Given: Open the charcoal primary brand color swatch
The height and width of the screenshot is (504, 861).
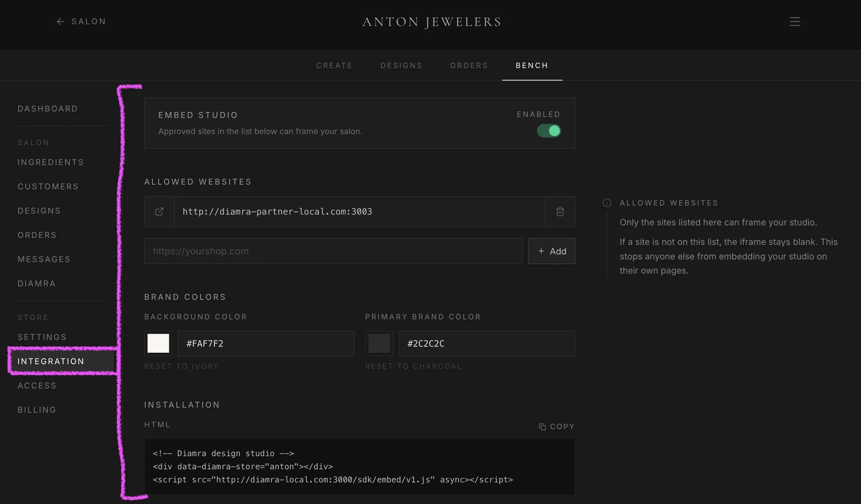Looking at the screenshot, I should pos(379,343).
